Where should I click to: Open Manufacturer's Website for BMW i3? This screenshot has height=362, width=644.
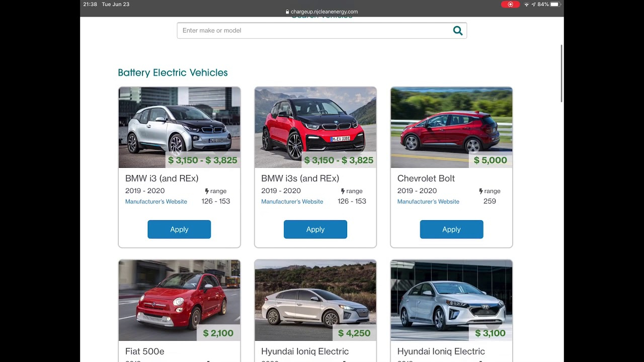pos(156,202)
